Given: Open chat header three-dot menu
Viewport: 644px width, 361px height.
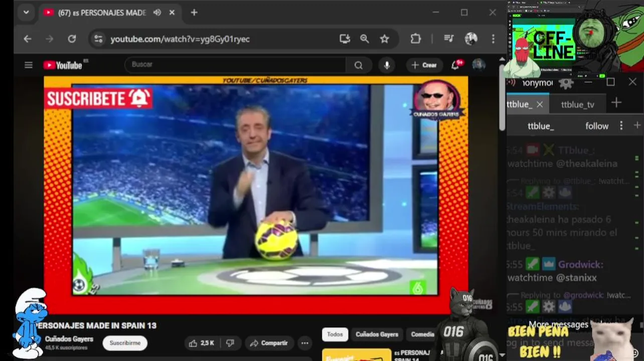Looking at the screenshot, I should click(x=621, y=126).
